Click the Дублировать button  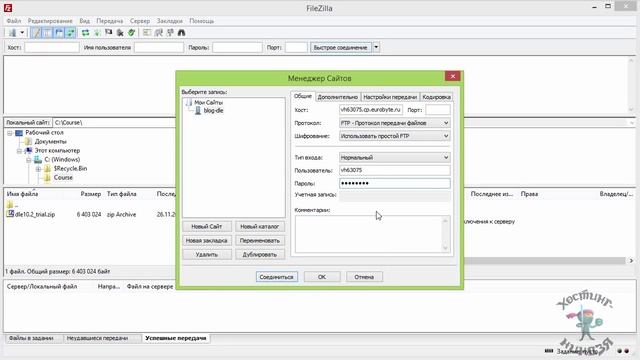pyautogui.click(x=260, y=254)
